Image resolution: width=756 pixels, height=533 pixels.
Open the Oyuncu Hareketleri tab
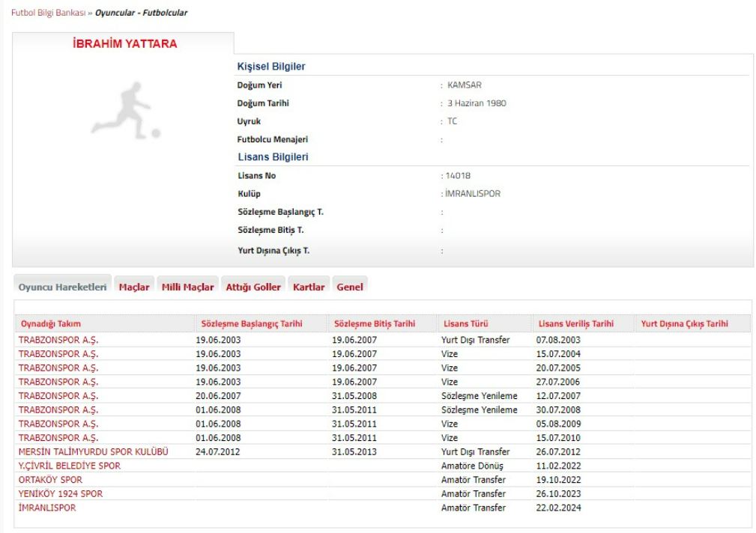(x=62, y=287)
